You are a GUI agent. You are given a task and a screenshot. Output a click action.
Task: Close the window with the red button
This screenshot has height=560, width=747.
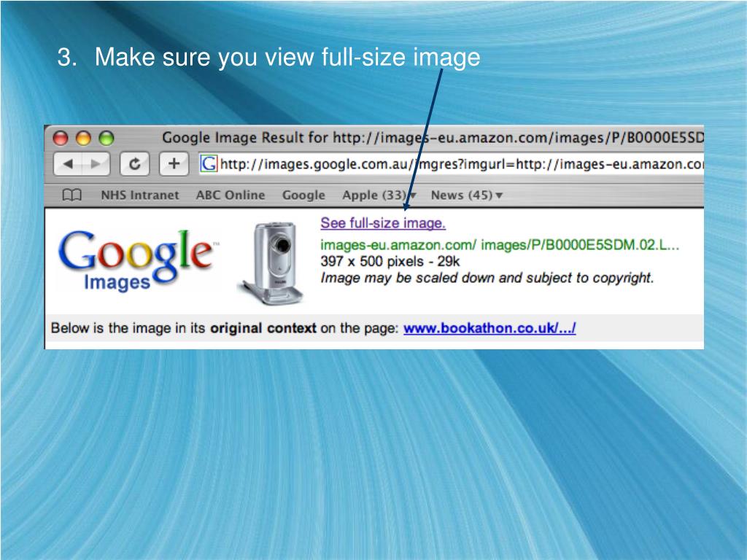[x=61, y=138]
